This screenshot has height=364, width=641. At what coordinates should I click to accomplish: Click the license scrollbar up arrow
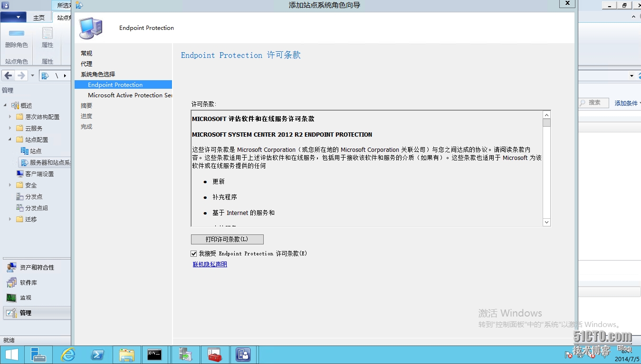pos(546,115)
